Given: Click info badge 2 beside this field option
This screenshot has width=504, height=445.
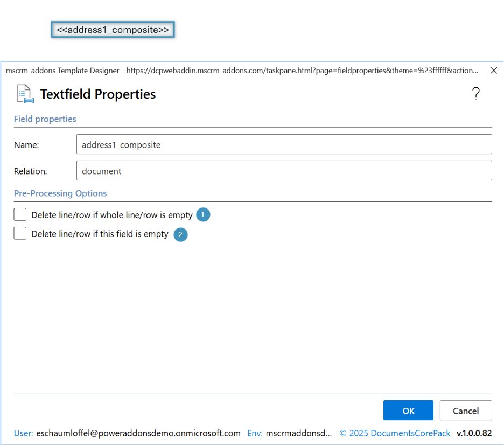Looking at the screenshot, I should pos(180,234).
